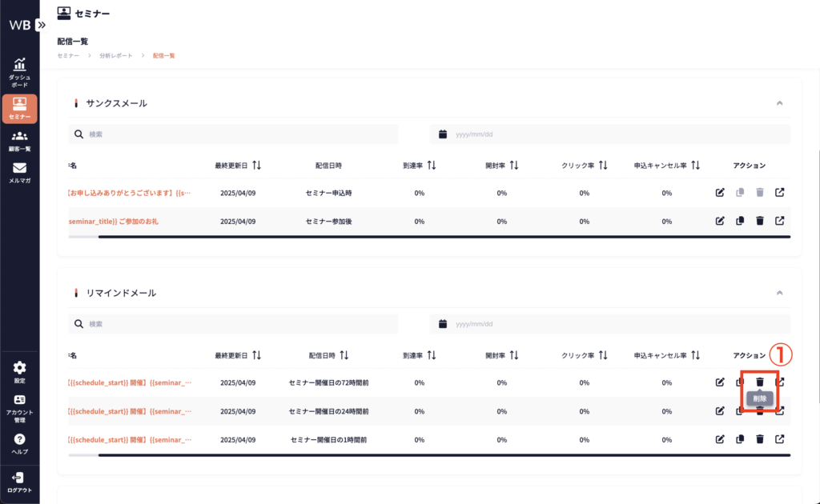Open ダッシュボード from the sidebar
The height and width of the screenshot is (504, 820).
pyautogui.click(x=19, y=72)
